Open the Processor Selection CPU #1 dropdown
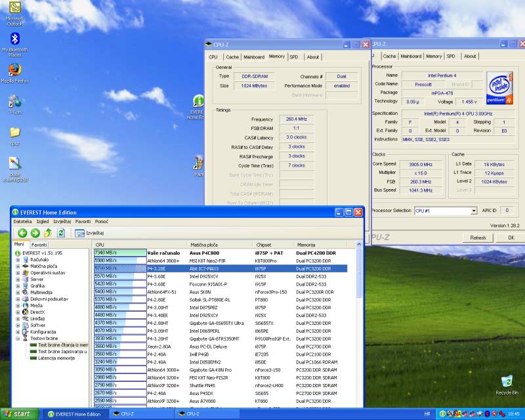The height and width of the screenshot is (420, 525). 473,211
